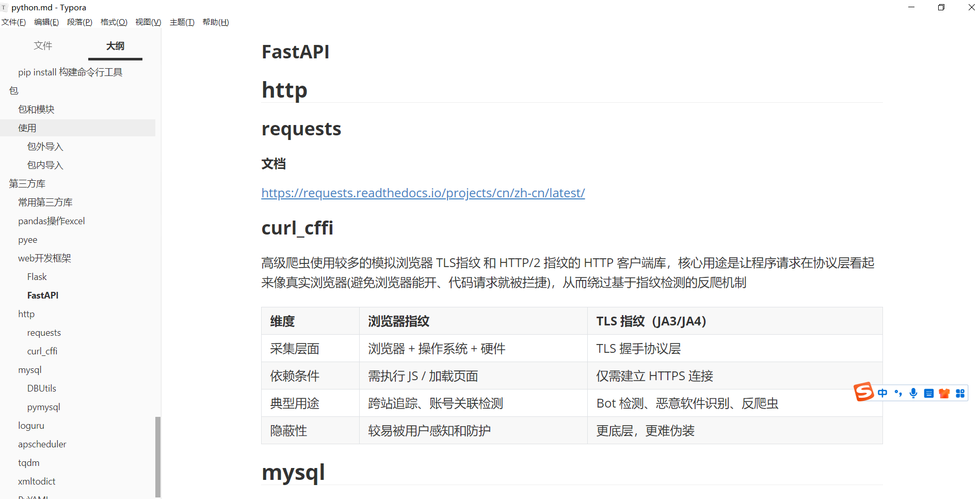Jump to pandas操作excel outline entry

click(52, 221)
